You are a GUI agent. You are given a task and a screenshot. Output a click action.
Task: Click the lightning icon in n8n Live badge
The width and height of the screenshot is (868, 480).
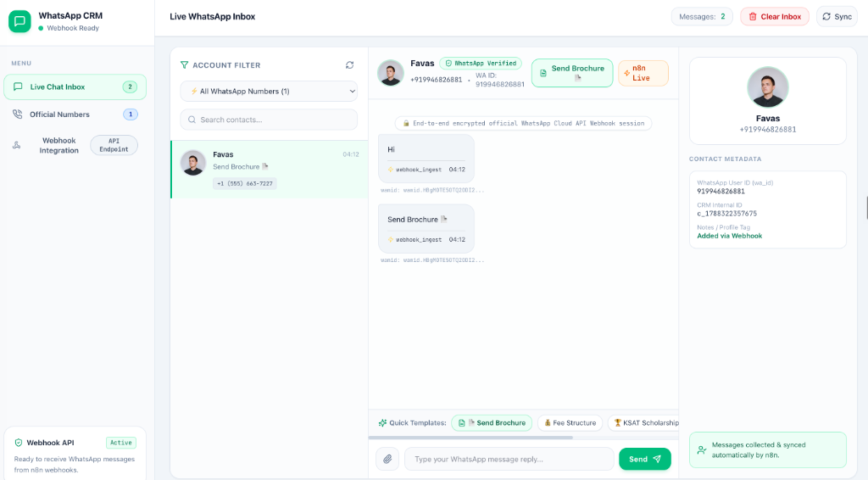[x=626, y=73]
